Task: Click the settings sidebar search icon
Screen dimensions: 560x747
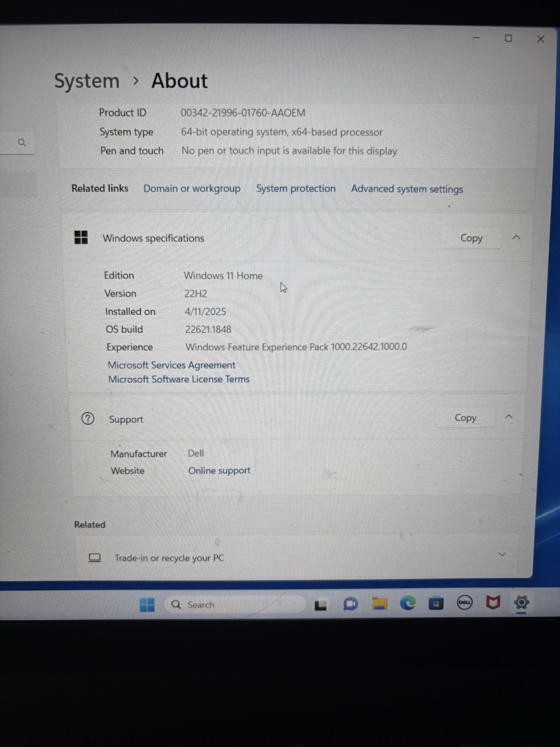Action: pyautogui.click(x=22, y=142)
